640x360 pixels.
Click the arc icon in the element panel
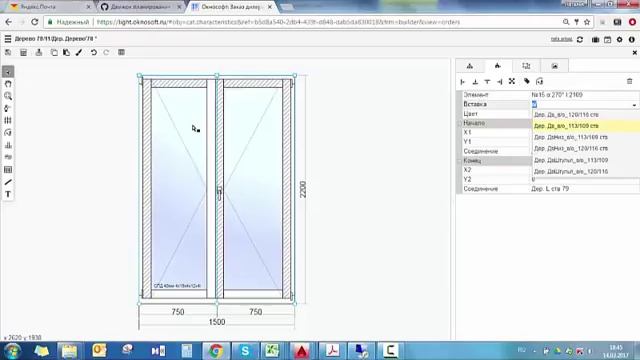(540, 82)
